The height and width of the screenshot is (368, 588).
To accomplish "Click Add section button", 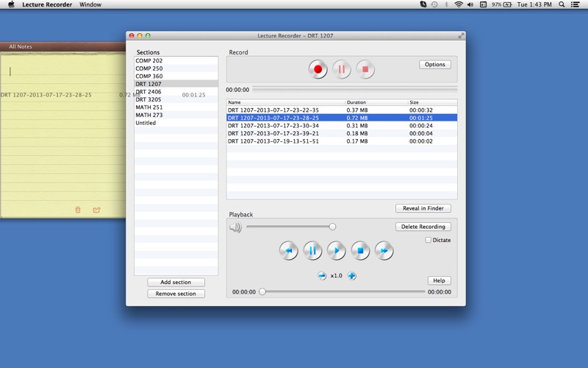I will (176, 282).
